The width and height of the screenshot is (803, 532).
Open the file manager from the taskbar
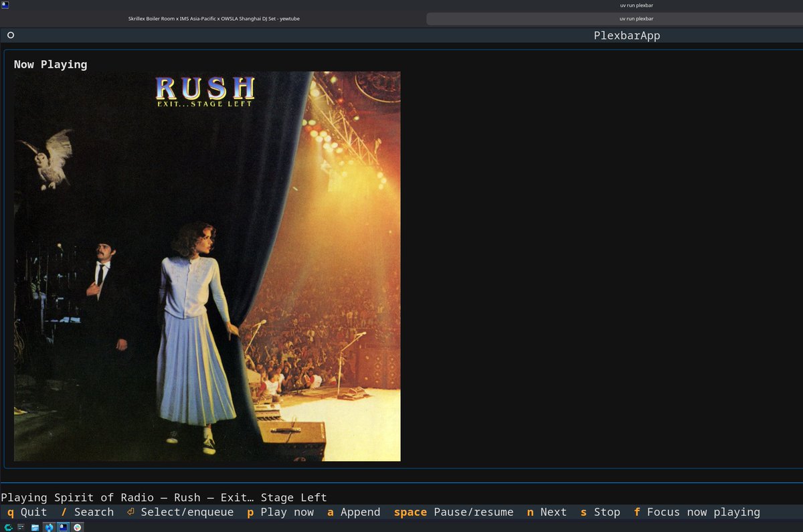pos(35,527)
